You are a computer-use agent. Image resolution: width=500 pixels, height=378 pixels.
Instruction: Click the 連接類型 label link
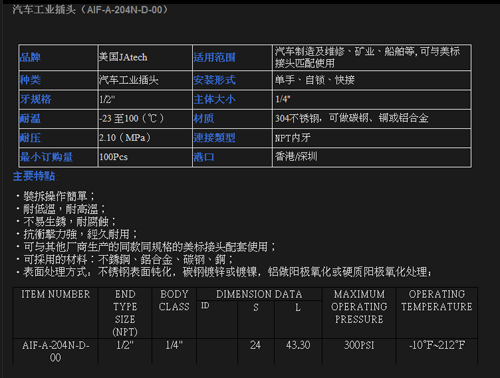coord(214,138)
